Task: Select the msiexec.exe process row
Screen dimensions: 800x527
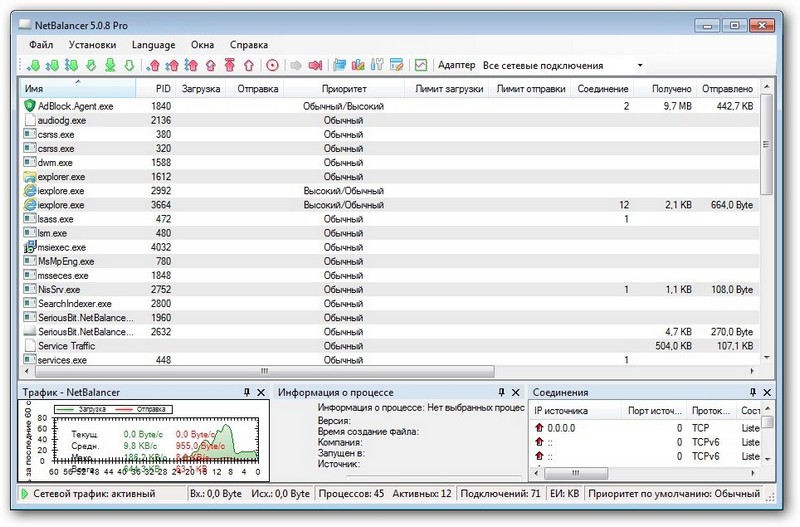Action: pos(390,247)
